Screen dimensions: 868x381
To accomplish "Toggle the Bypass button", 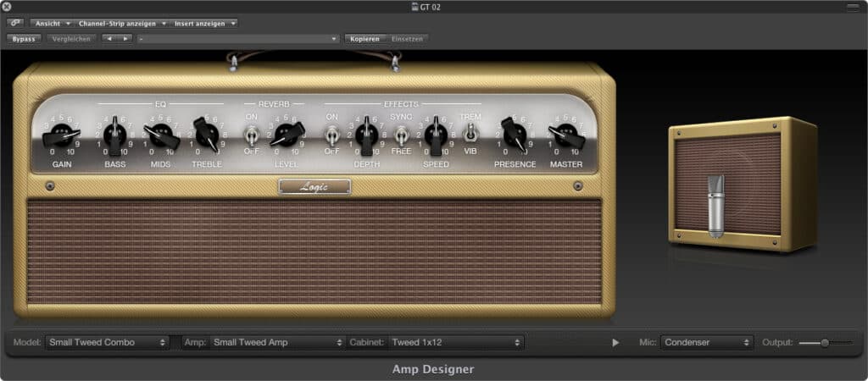I will (24, 39).
